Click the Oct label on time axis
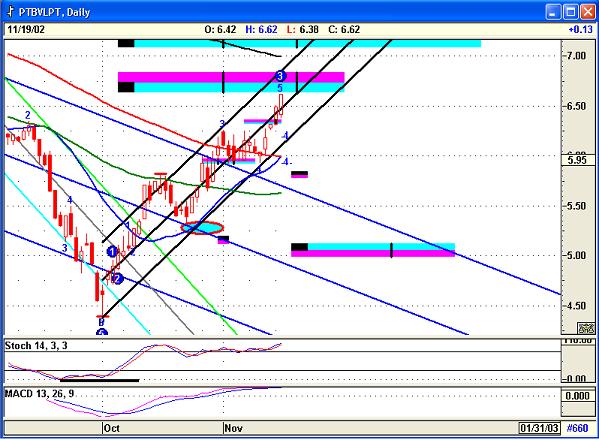This screenshot has height=440, width=599. (112, 428)
